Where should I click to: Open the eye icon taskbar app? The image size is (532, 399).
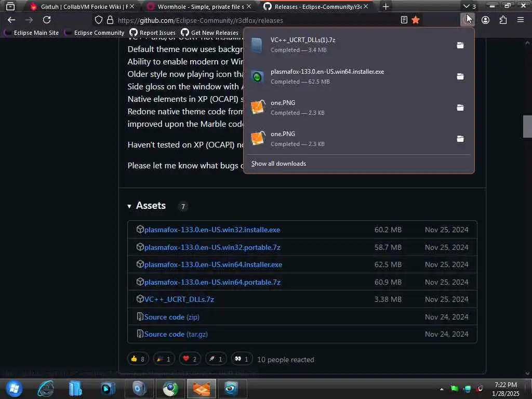(x=232, y=389)
